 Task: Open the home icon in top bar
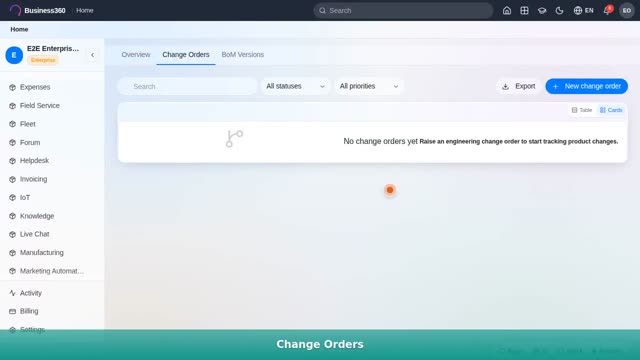click(x=507, y=11)
